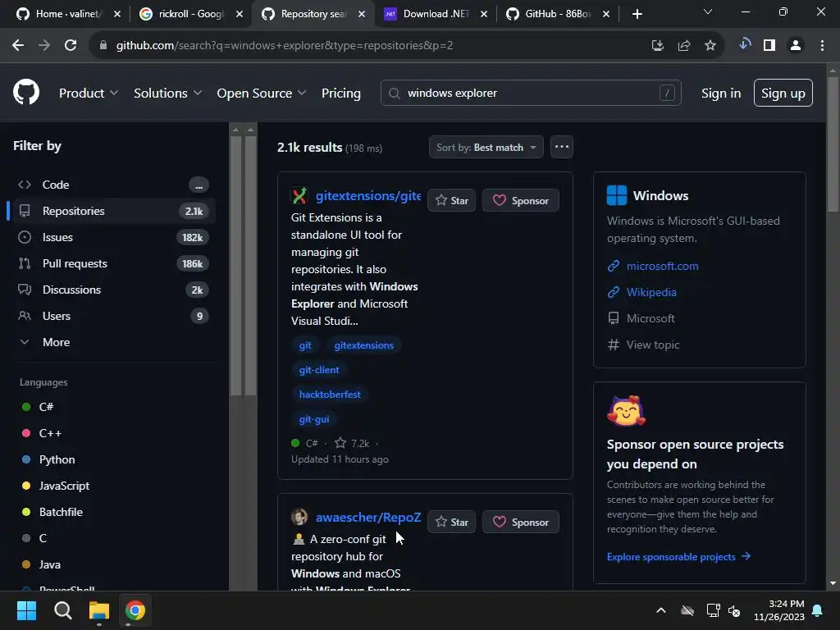The height and width of the screenshot is (630, 840).
Task: Open a new browser tab with plus icon
Action: pyautogui.click(x=637, y=14)
